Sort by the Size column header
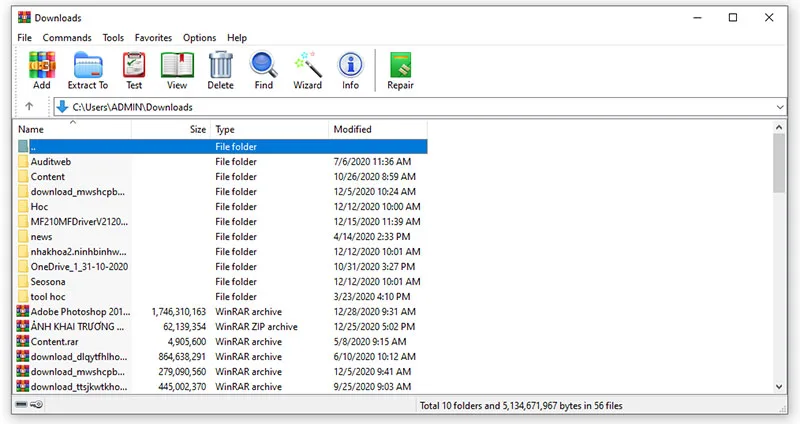 coord(171,129)
